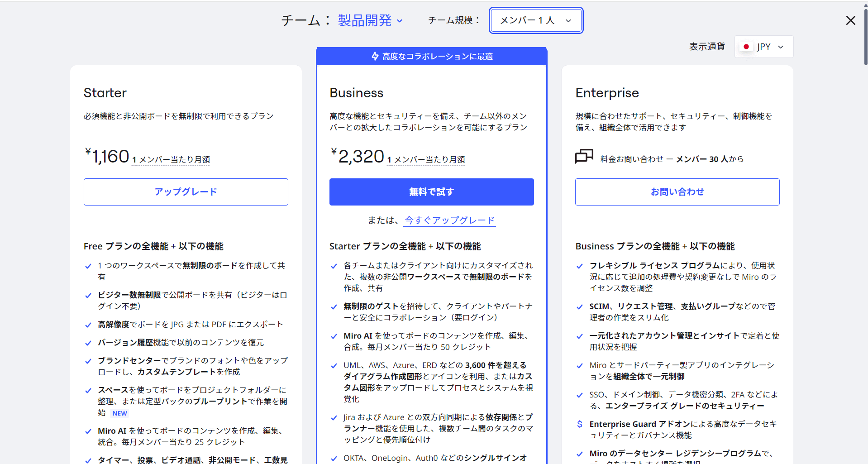Click the lightning bolt icon in banner

pyautogui.click(x=375, y=56)
